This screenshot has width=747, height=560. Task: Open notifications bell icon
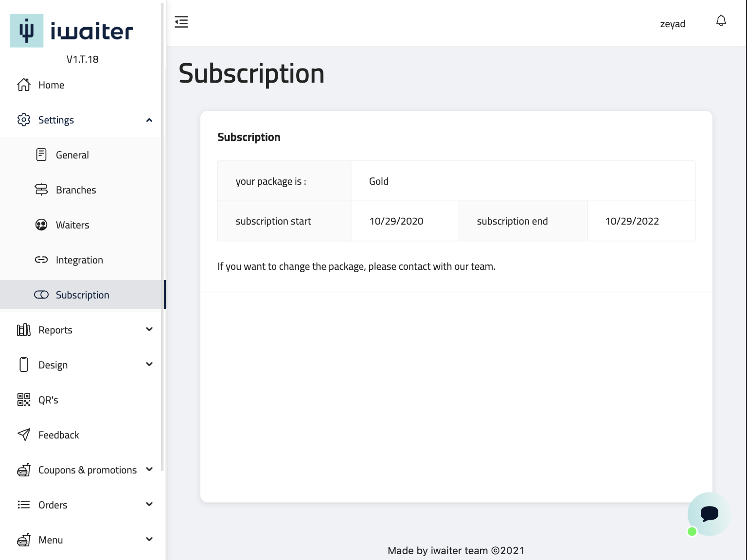tap(721, 21)
